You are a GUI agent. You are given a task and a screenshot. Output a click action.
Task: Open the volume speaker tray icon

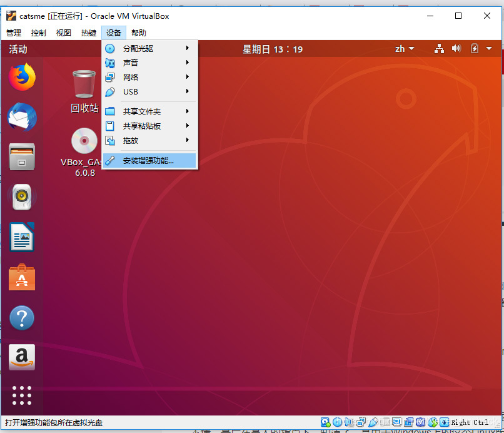coord(456,49)
